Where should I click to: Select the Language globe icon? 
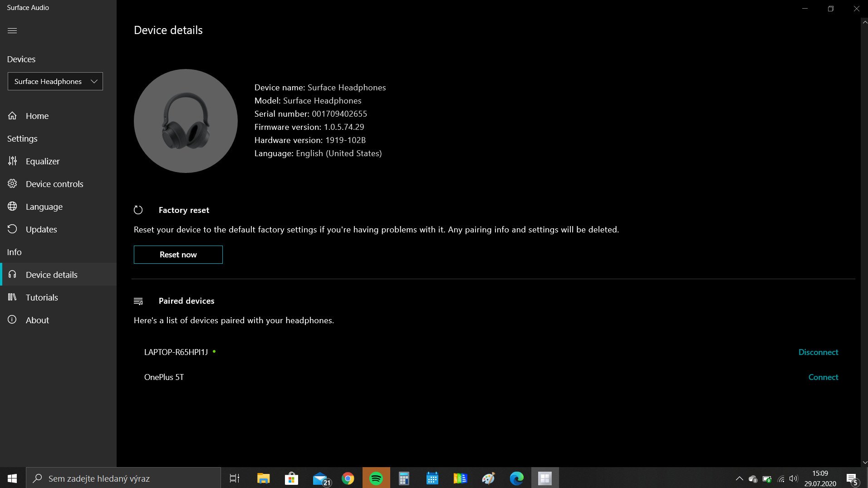[x=12, y=207]
